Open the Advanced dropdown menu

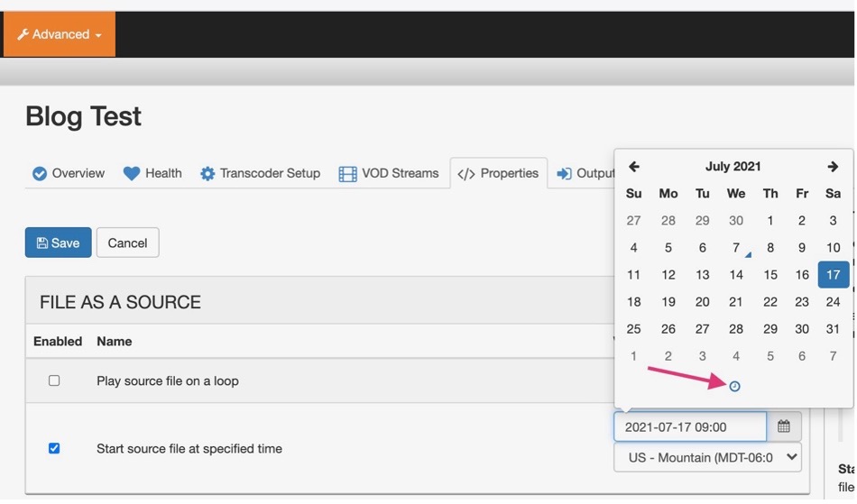pyautogui.click(x=60, y=34)
